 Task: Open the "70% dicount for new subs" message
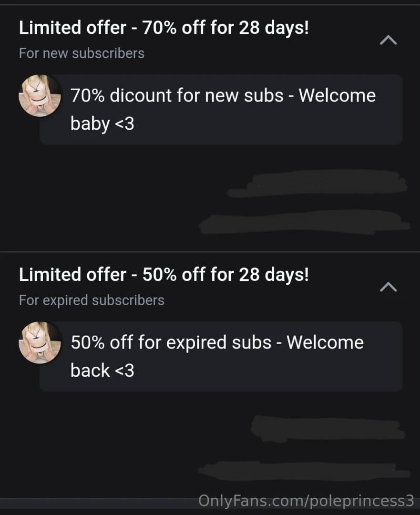221,109
